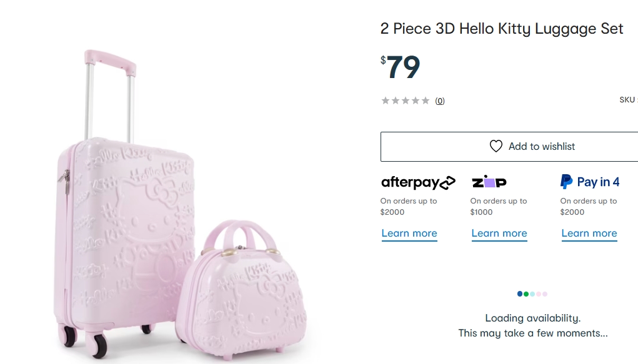Click the SKU label
This screenshot has height=364, width=638.
click(627, 100)
